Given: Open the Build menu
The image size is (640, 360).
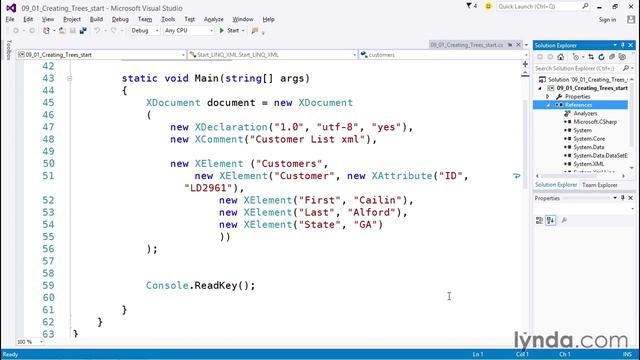Looking at the screenshot, I should coord(96,19).
